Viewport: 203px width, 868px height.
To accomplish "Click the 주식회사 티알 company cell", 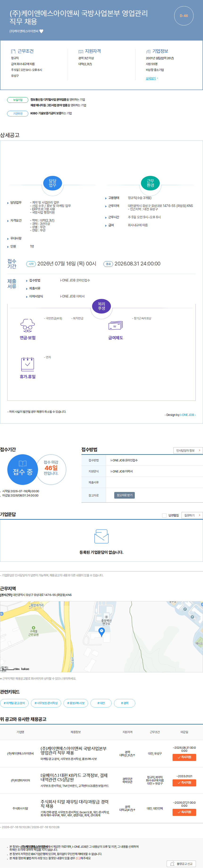I will pyautogui.click(x=20, y=808).
